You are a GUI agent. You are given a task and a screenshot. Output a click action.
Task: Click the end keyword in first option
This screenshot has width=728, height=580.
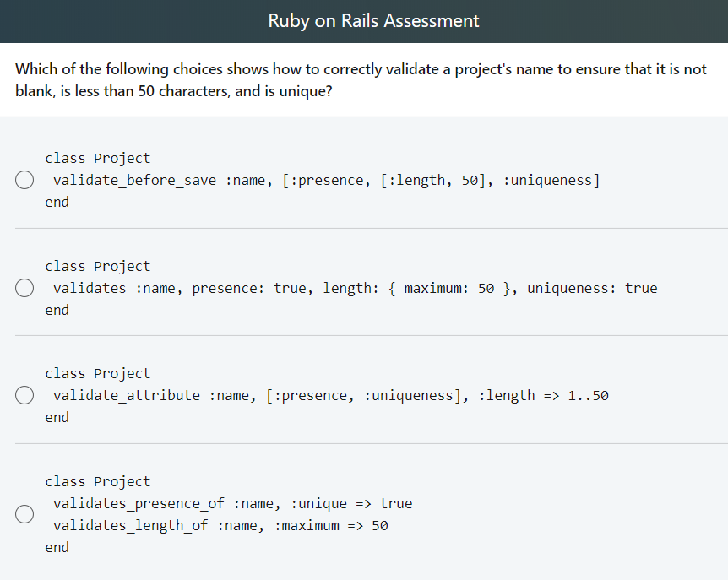click(x=57, y=202)
